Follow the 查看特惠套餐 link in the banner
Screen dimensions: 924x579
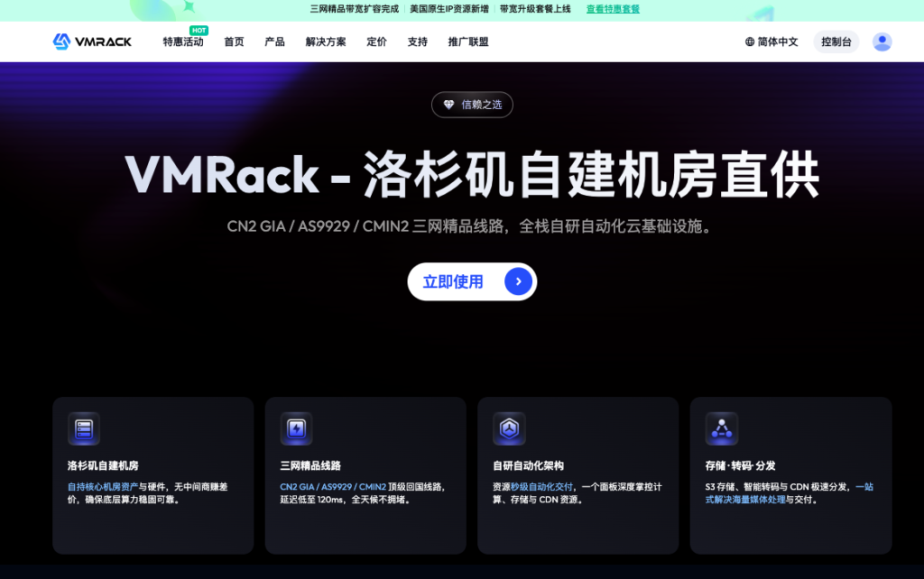613,9
